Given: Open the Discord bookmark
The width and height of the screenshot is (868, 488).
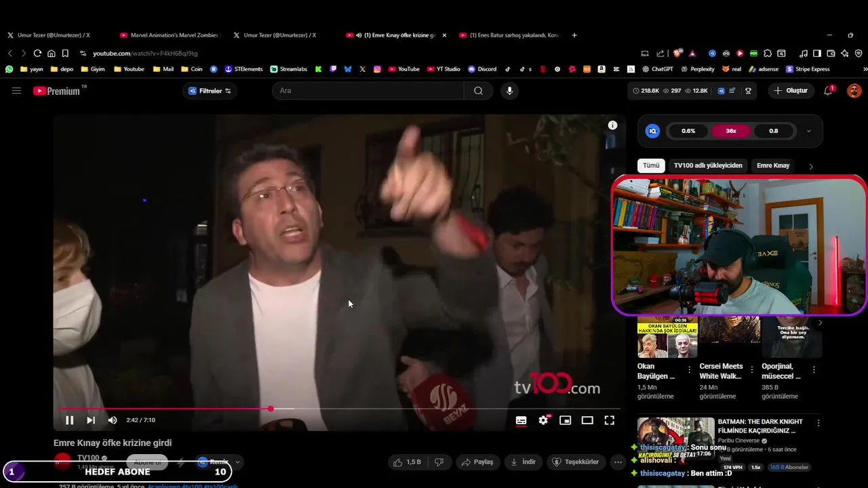Looking at the screenshot, I should tap(482, 69).
